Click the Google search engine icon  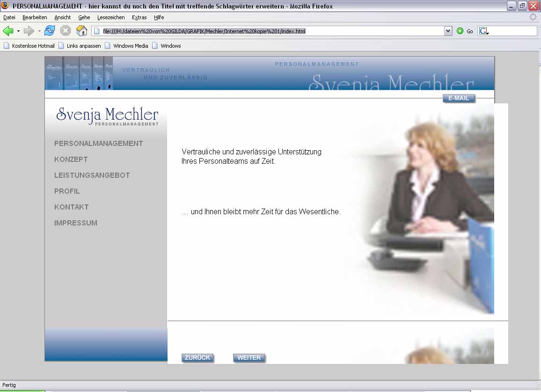484,31
